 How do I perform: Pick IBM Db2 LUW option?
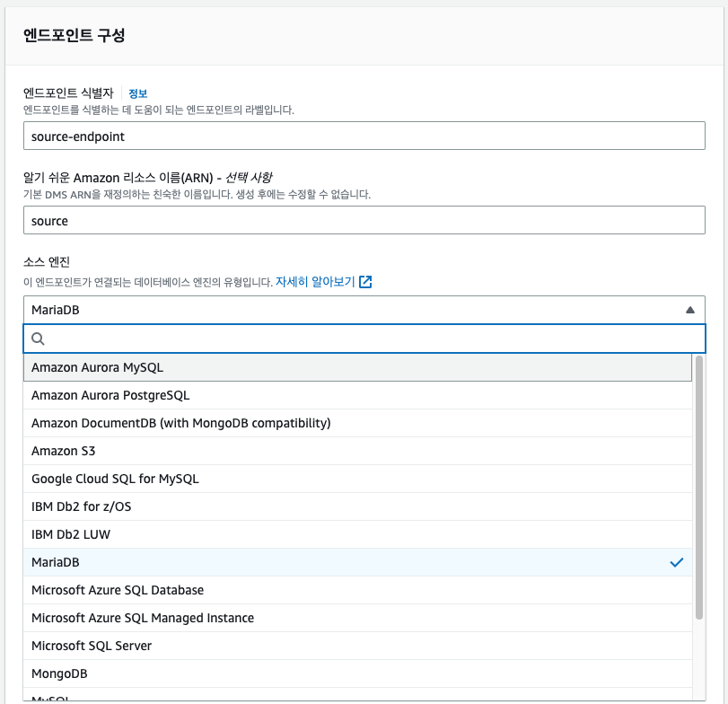click(357, 534)
